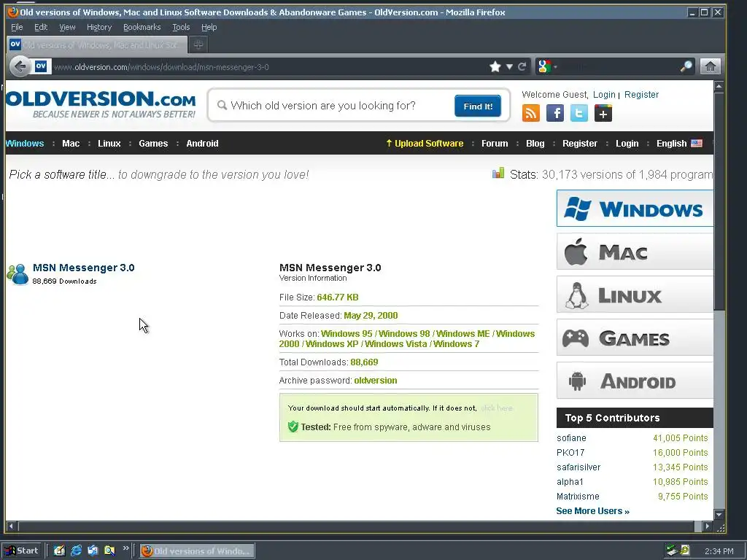Open the Mac link in the navigation bar

(x=71, y=144)
